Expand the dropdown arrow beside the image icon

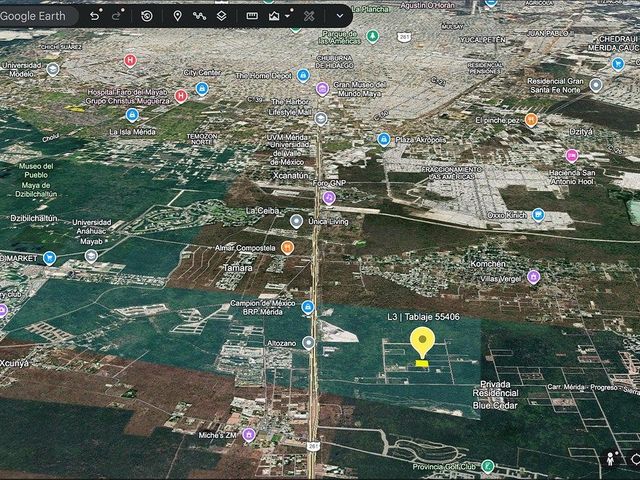click(287, 16)
